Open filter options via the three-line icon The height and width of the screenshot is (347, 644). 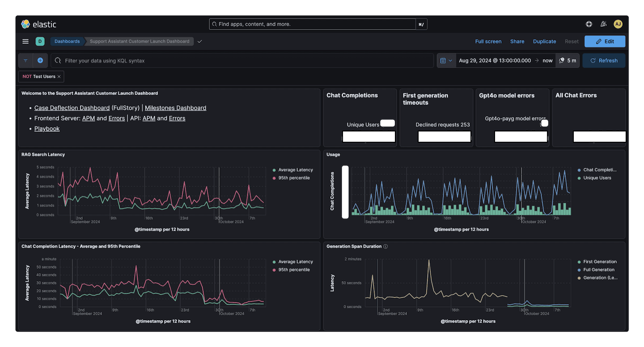[25, 60]
